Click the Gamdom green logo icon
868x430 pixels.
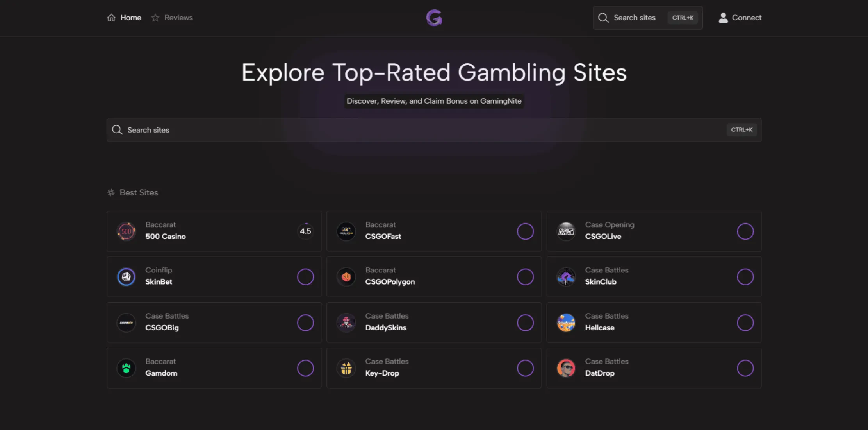126,368
